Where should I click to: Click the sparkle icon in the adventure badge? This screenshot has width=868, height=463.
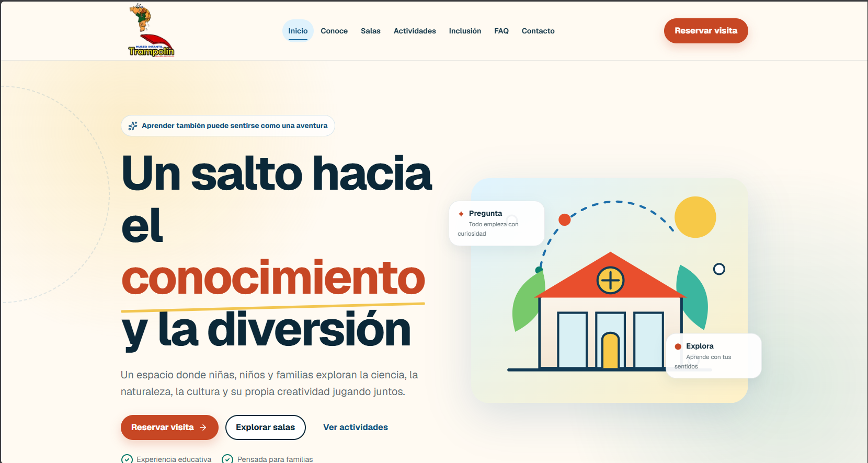(133, 126)
